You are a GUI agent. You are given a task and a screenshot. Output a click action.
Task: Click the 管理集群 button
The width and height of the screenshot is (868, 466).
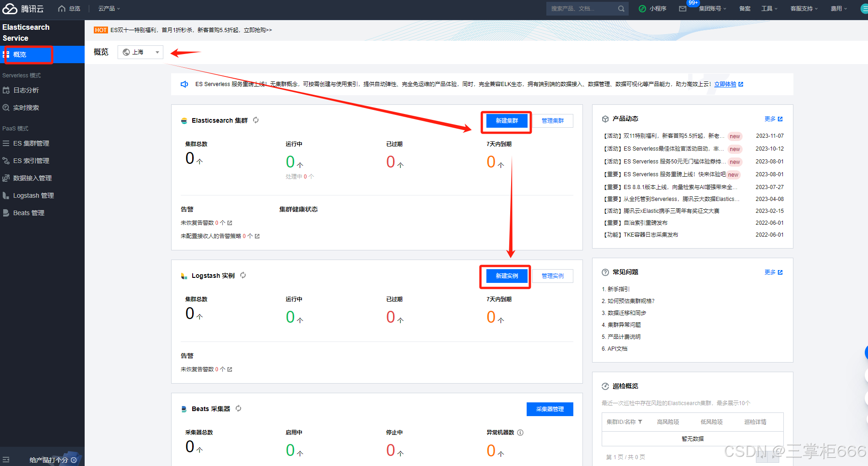pyautogui.click(x=552, y=121)
